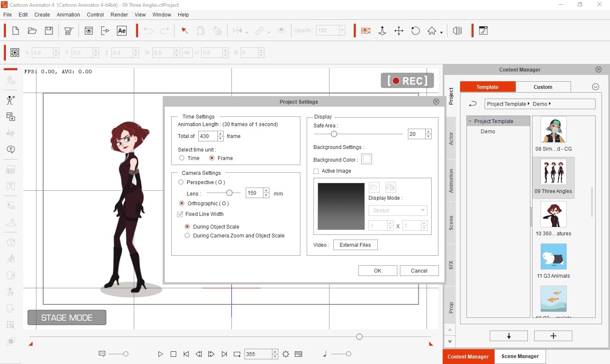Switch to the Scene Manager tab
Image resolution: width=610 pixels, height=364 pixels.
520,356
